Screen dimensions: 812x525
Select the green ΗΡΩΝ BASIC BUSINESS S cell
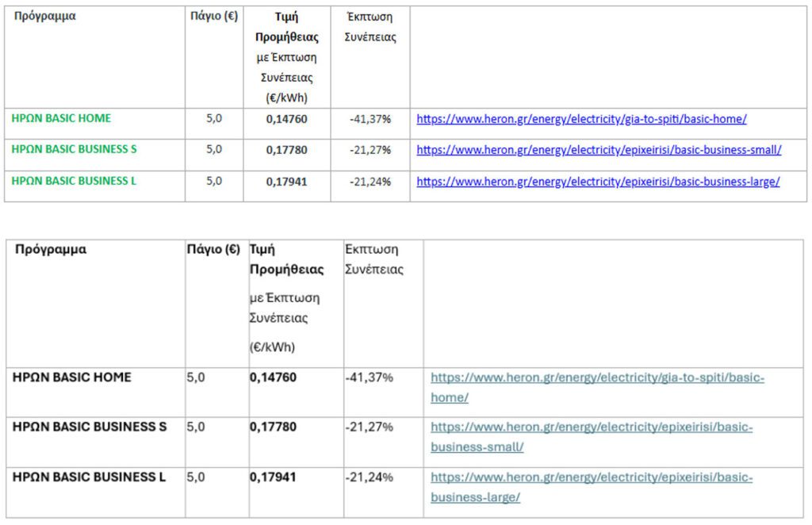point(74,149)
